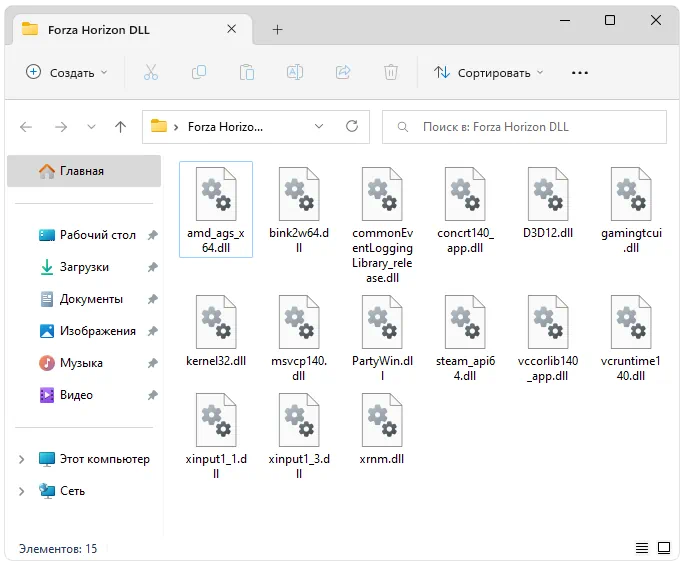Image resolution: width=683 pixels, height=567 pixels.
Task: Unpin Изображения using its pin icon
Action: pos(152,331)
